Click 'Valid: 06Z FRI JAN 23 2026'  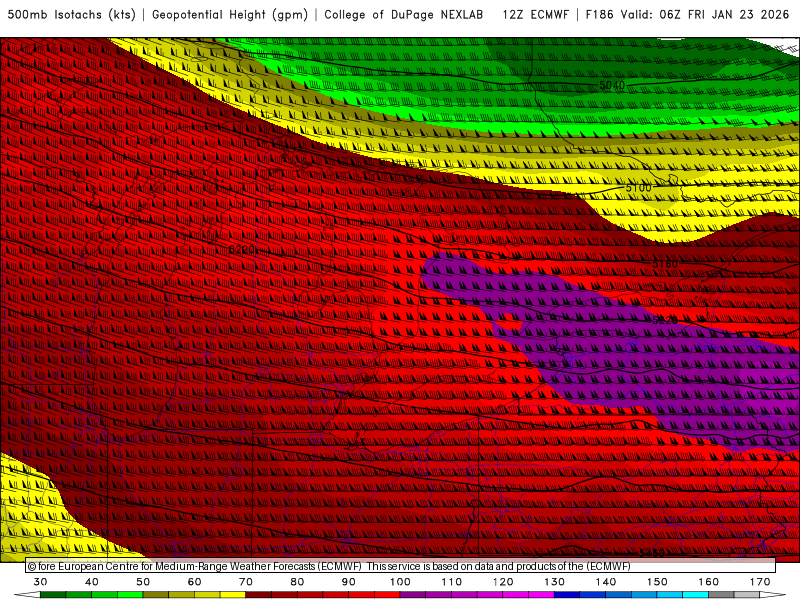(x=705, y=15)
